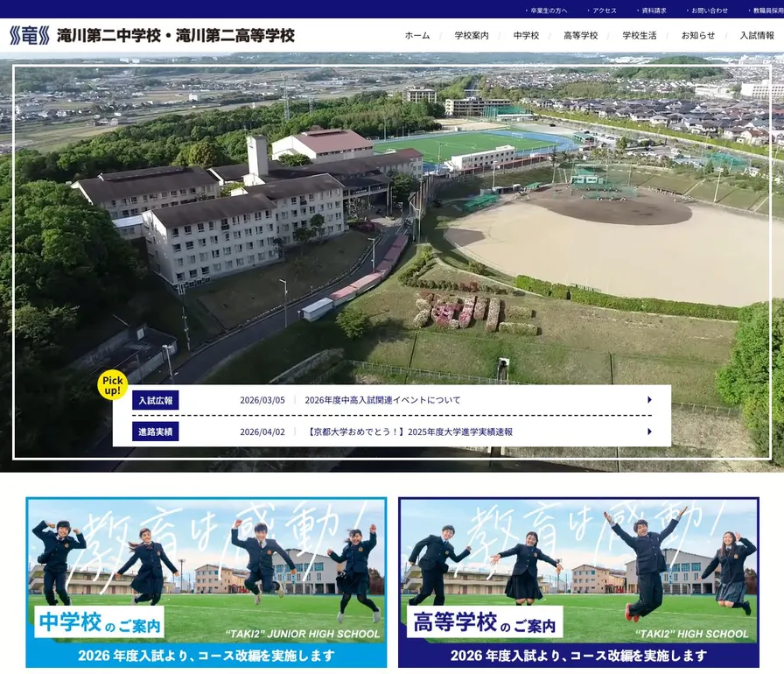784x674 pixels.
Task: Open 高等学校 menu item
Action: coord(580,36)
